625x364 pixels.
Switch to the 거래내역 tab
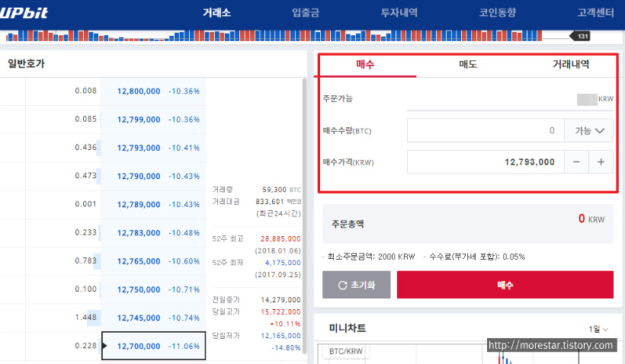point(571,64)
